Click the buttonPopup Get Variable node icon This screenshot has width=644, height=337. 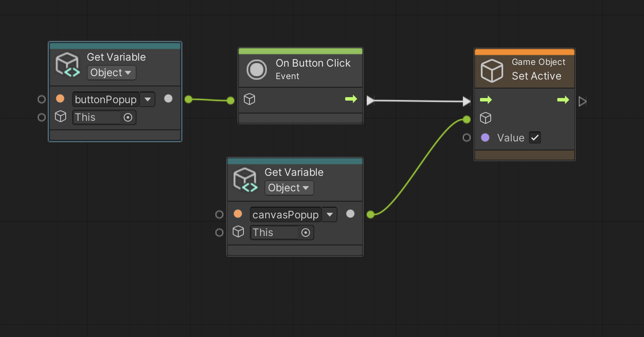click(x=68, y=65)
